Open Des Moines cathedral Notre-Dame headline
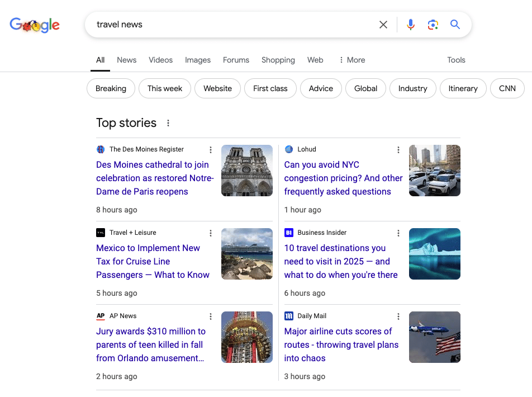Image resolution: width=532 pixels, height=397 pixels. point(155,178)
